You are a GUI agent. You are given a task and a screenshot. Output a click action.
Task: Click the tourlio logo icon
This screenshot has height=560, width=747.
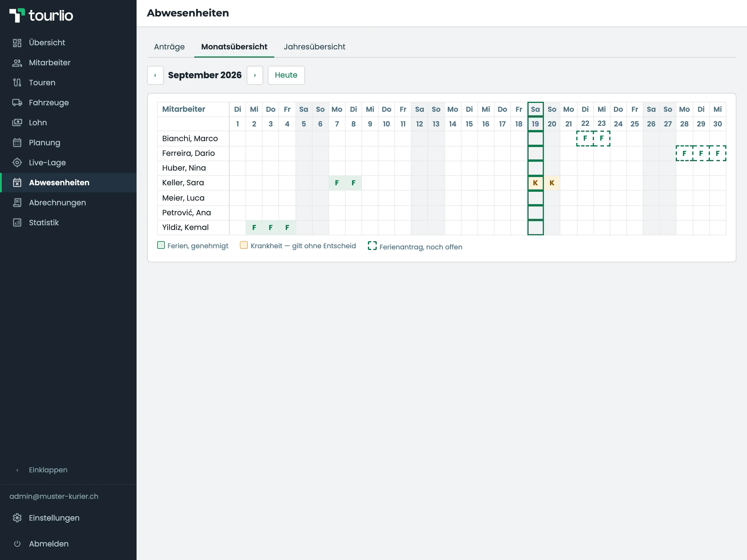(x=17, y=15)
